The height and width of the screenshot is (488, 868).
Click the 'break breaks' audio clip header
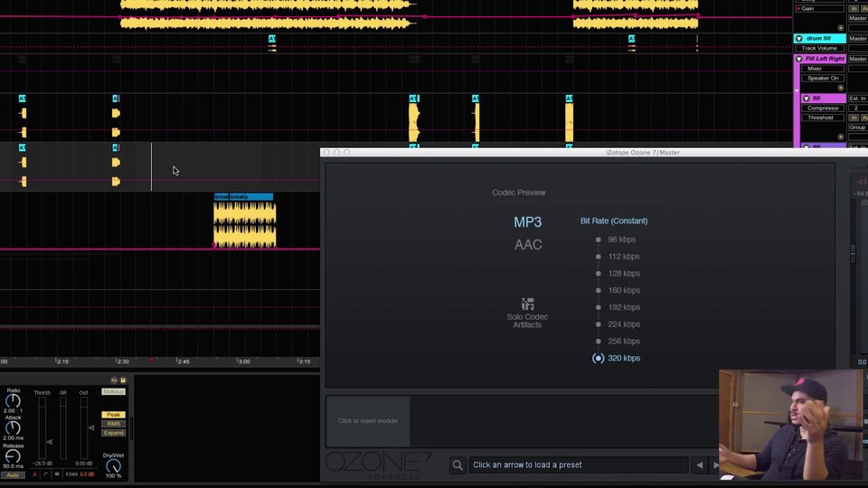243,196
